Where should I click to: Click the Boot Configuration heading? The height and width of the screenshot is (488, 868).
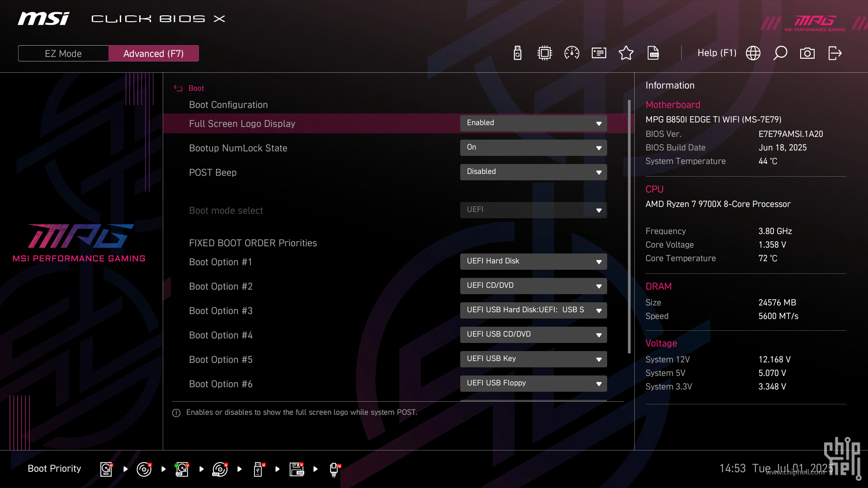pos(228,105)
